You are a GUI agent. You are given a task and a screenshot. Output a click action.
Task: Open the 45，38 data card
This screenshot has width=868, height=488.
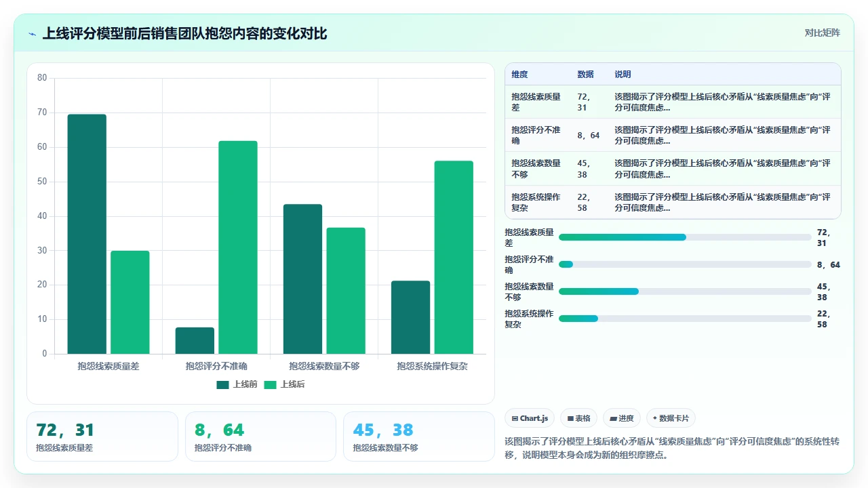419,436
